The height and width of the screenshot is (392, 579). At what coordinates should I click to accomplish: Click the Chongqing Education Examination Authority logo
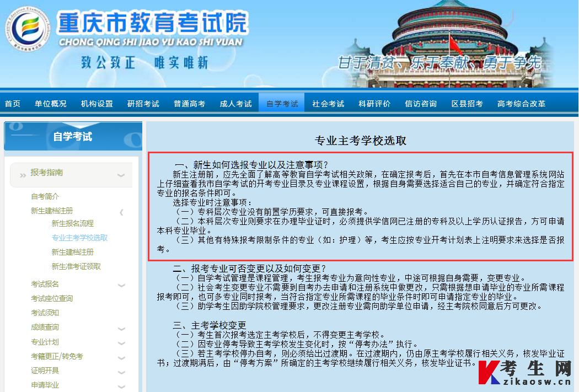pos(28,29)
